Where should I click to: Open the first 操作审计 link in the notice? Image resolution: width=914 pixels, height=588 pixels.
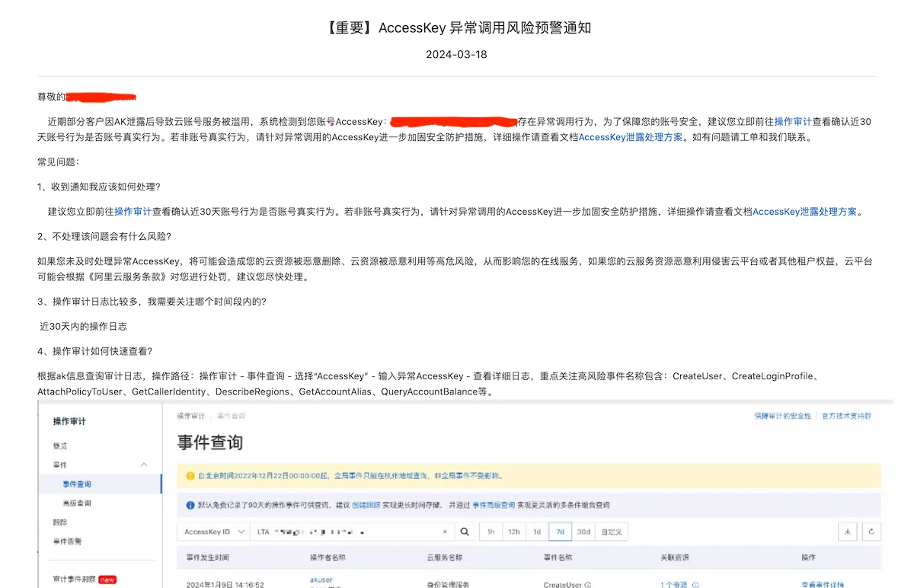pyautogui.click(x=793, y=121)
